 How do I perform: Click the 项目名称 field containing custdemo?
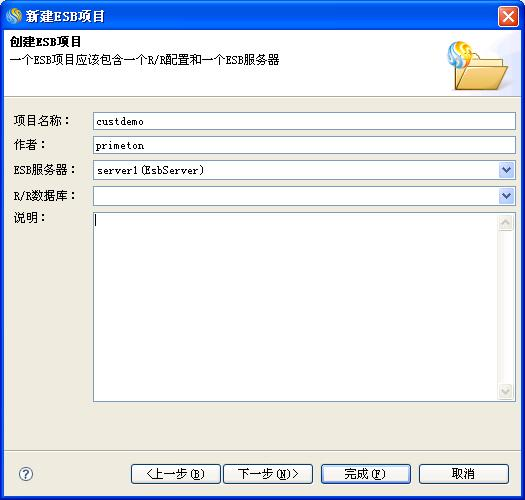(304, 121)
